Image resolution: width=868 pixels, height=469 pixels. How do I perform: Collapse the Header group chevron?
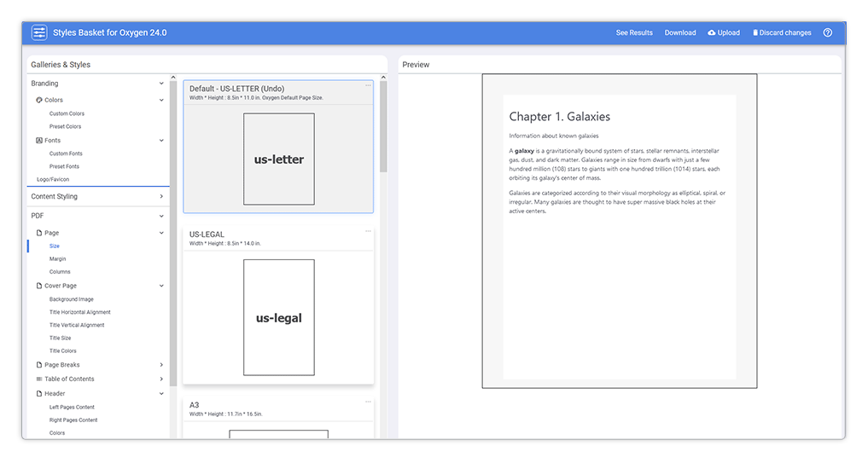161,394
